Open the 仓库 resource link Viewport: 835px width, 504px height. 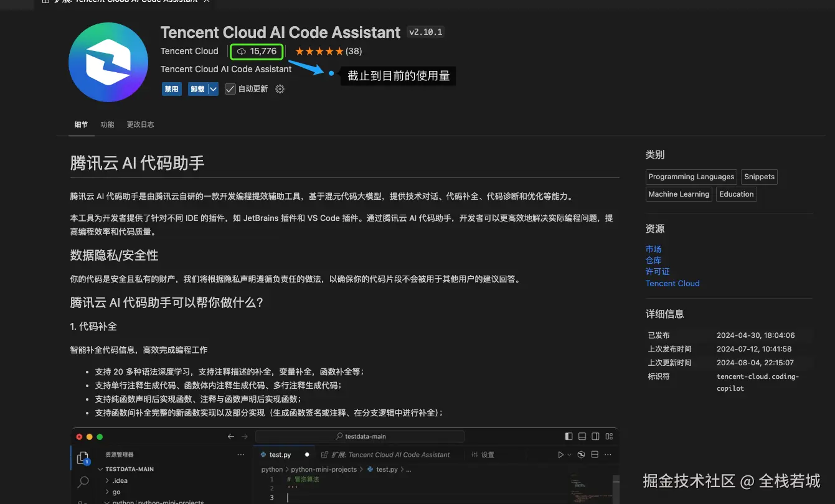point(653,260)
